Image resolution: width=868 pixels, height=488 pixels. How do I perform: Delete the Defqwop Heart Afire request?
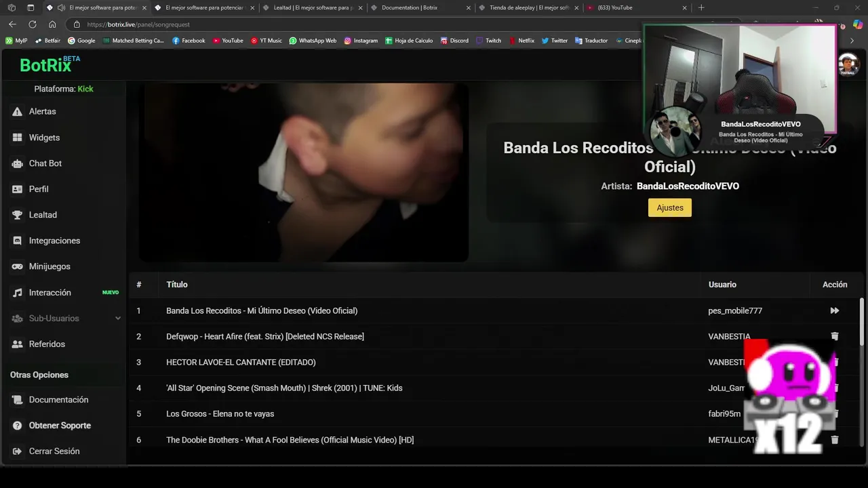[835, 336]
